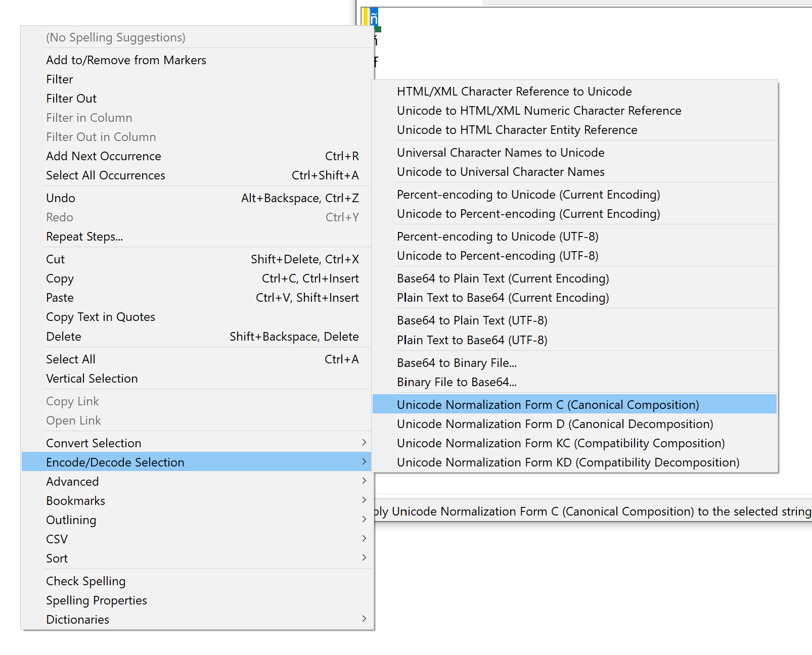Click Check Spelling

tap(197, 581)
